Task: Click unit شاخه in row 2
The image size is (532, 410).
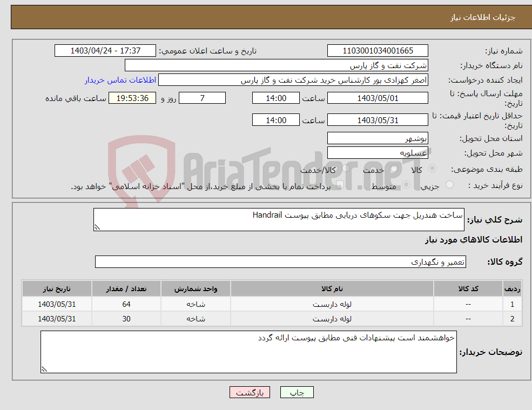Action: click(196, 319)
